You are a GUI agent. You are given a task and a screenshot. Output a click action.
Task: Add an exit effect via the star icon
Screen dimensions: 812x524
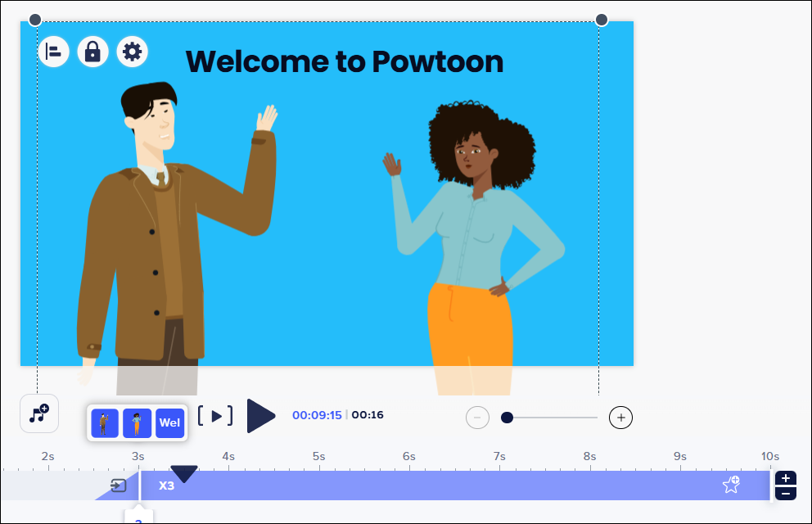731,485
